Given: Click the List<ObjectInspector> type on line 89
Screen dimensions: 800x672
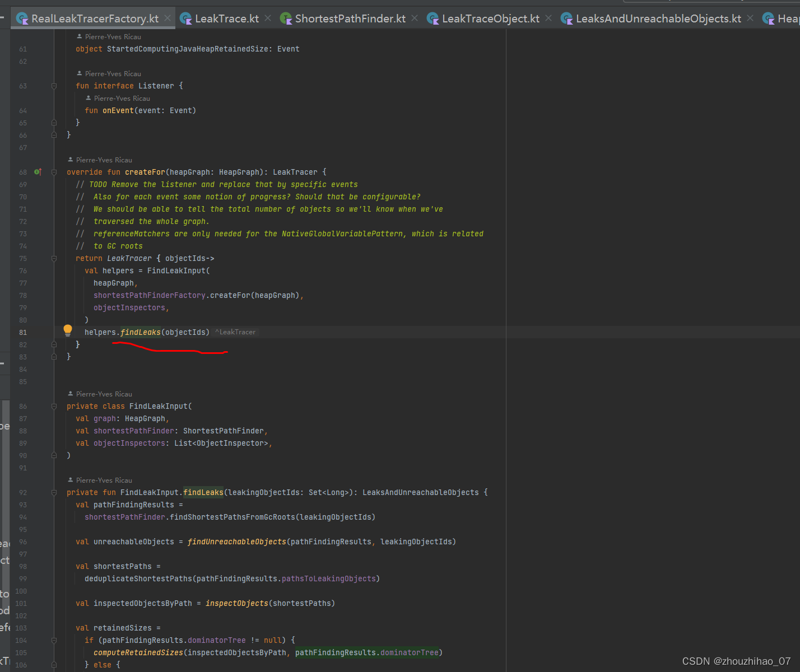Looking at the screenshot, I should [x=221, y=443].
